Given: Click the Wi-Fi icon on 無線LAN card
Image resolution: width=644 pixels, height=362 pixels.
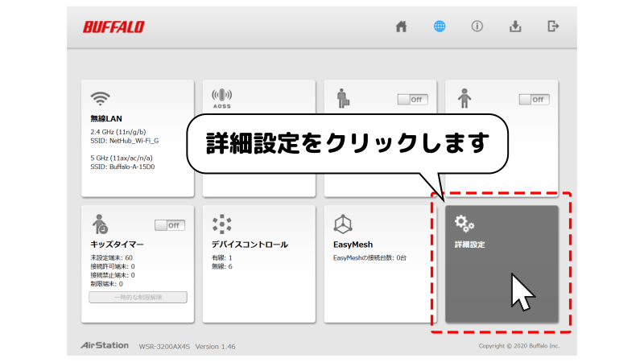Looking at the screenshot, I should click(x=100, y=98).
